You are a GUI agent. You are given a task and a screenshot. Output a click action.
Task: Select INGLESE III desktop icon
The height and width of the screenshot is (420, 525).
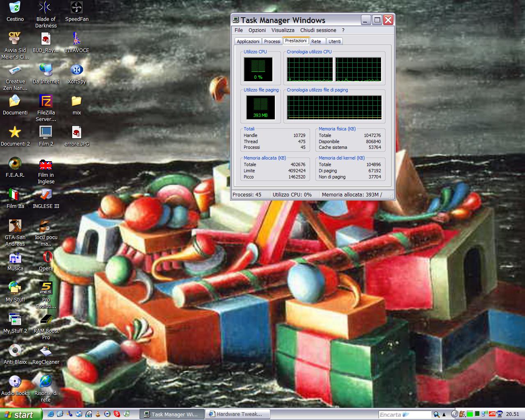[x=46, y=199]
